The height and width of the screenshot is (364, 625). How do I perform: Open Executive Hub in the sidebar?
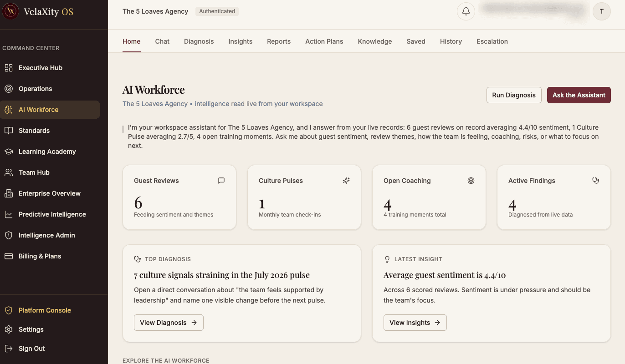(x=50, y=68)
